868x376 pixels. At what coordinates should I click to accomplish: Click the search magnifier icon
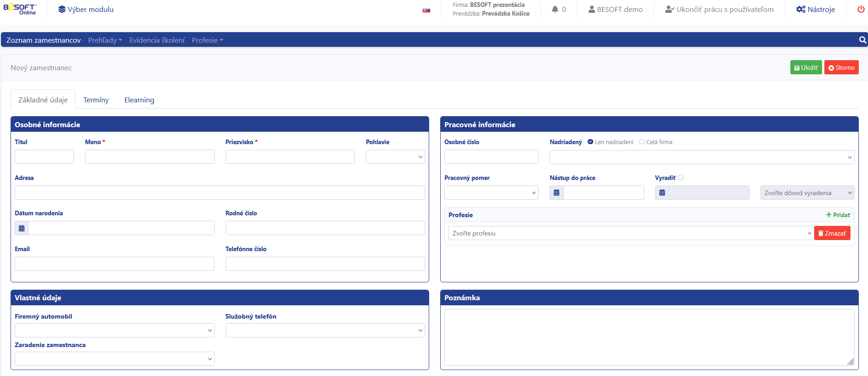pyautogui.click(x=862, y=40)
